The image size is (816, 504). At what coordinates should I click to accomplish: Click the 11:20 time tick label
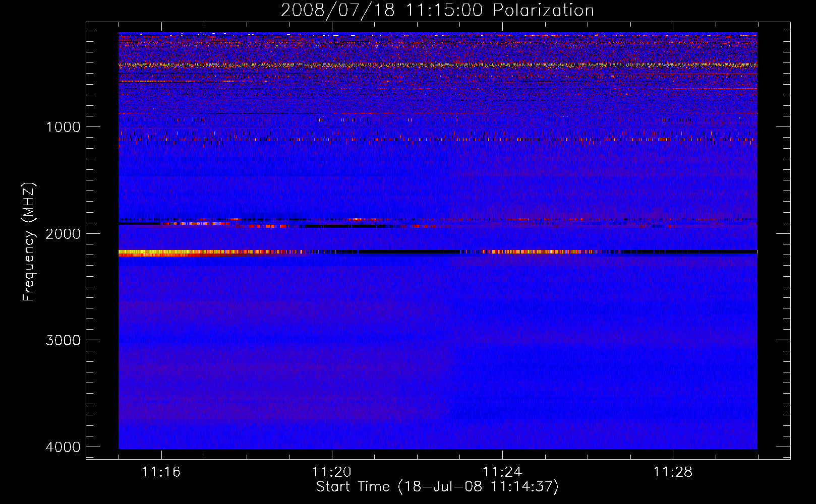tap(332, 472)
